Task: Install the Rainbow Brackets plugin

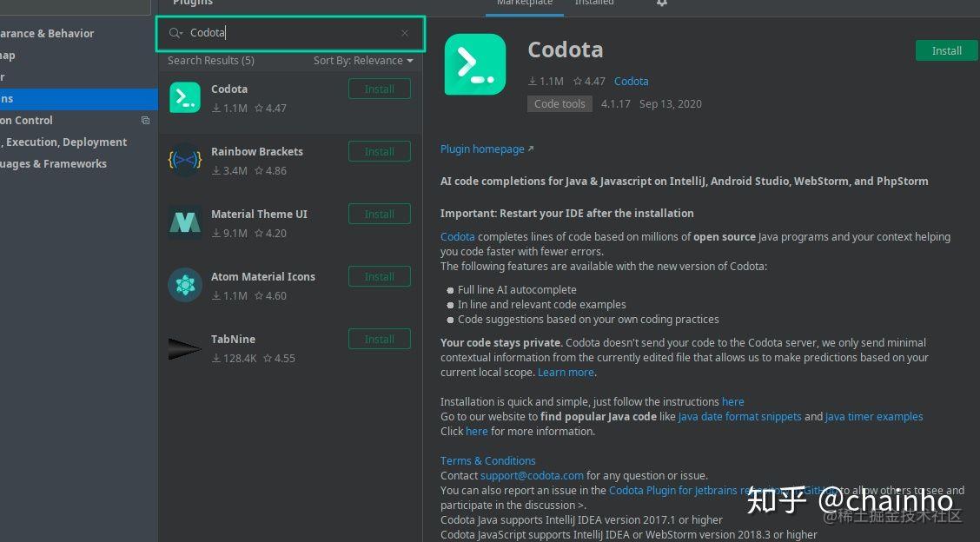Action: [x=380, y=151]
